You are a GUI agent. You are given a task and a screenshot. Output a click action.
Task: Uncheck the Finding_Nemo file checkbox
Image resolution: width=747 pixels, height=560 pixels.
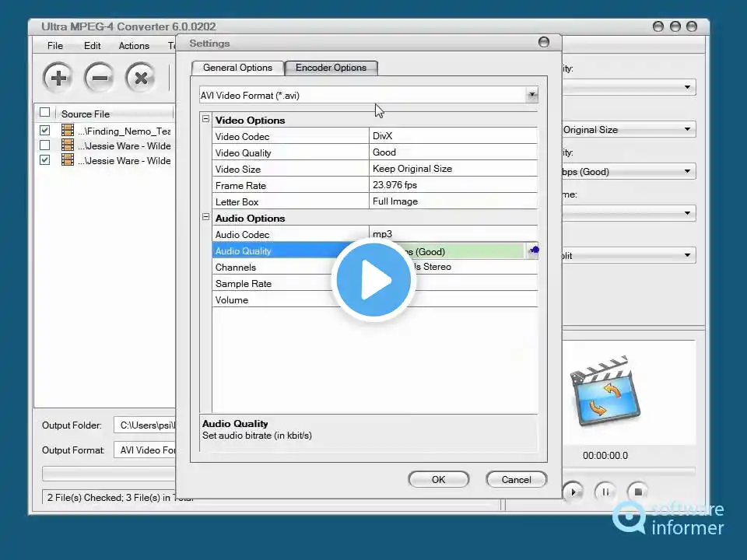45,131
